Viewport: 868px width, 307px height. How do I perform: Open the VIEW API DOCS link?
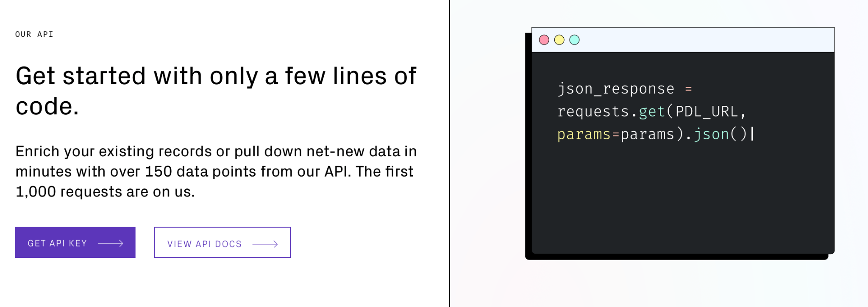[222, 242]
